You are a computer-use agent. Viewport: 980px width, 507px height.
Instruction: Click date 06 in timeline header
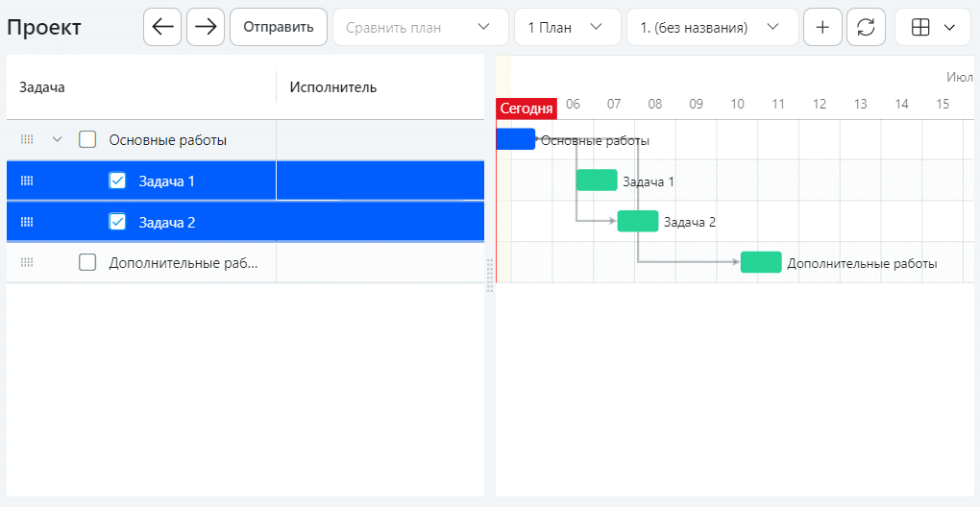pos(573,105)
